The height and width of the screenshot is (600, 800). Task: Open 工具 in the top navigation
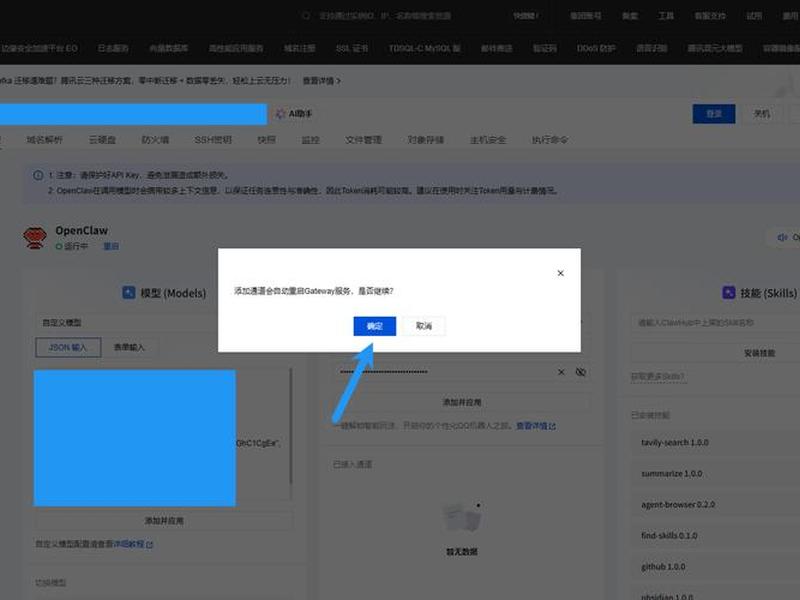pyautogui.click(x=665, y=16)
